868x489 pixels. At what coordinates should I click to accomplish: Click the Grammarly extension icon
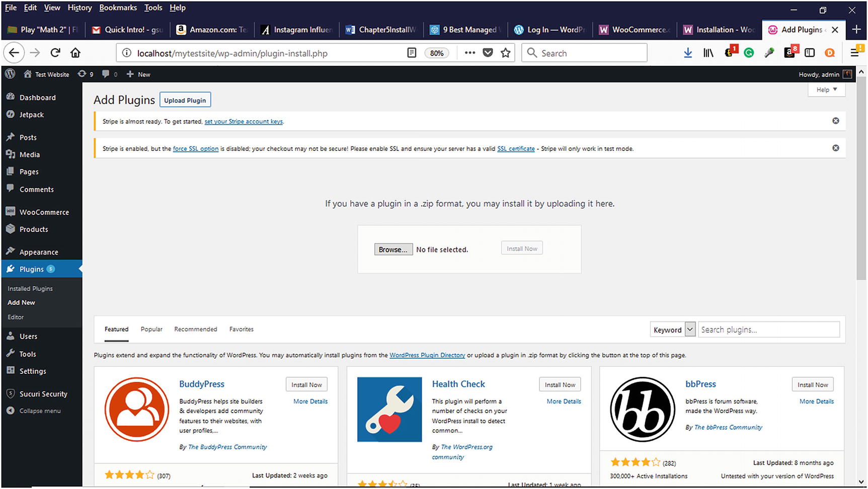pos(749,53)
